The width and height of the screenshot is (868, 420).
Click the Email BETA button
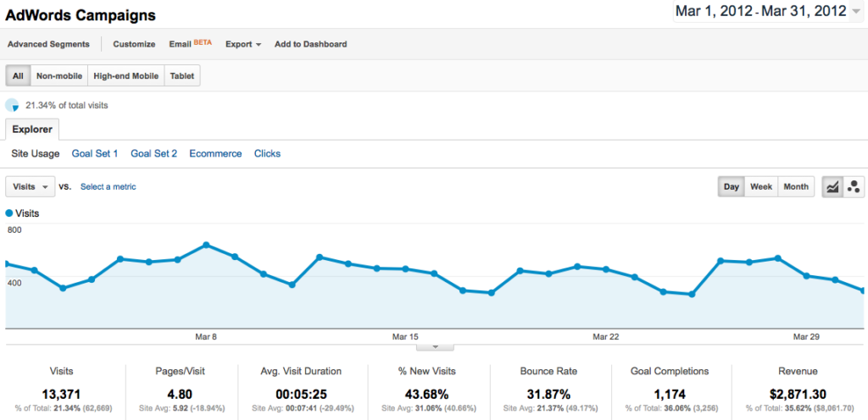(191, 44)
